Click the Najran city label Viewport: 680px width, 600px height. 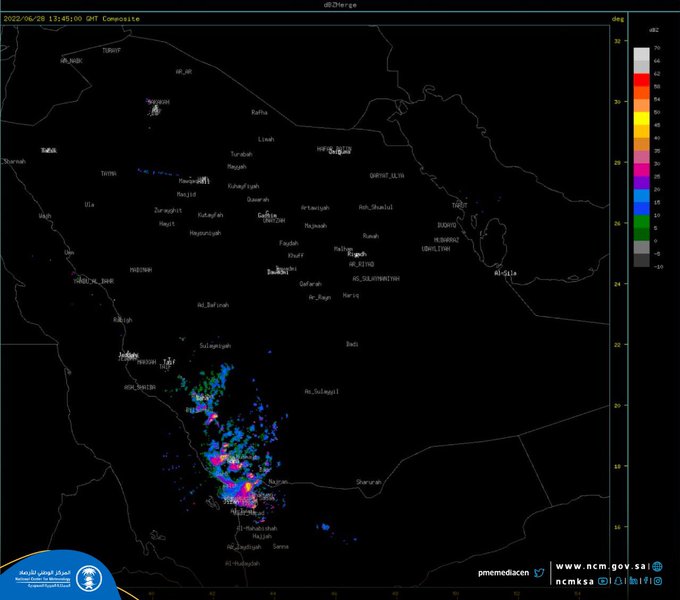tap(278, 482)
